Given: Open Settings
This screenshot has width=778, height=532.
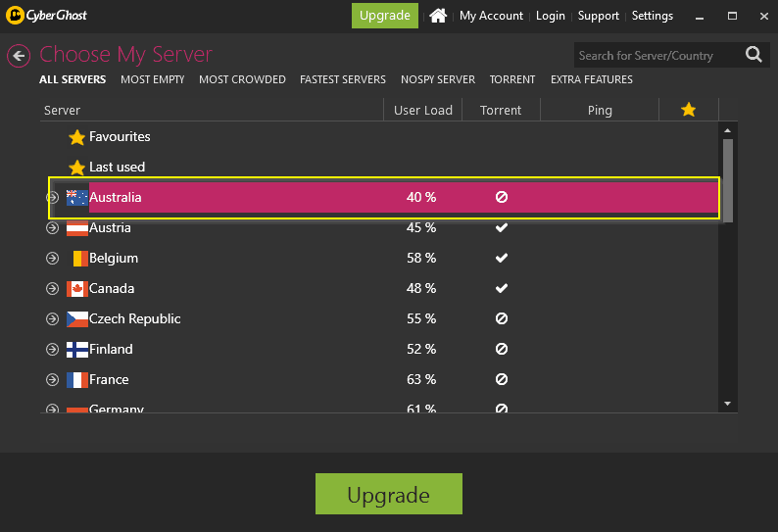Looking at the screenshot, I should coord(652,16).
